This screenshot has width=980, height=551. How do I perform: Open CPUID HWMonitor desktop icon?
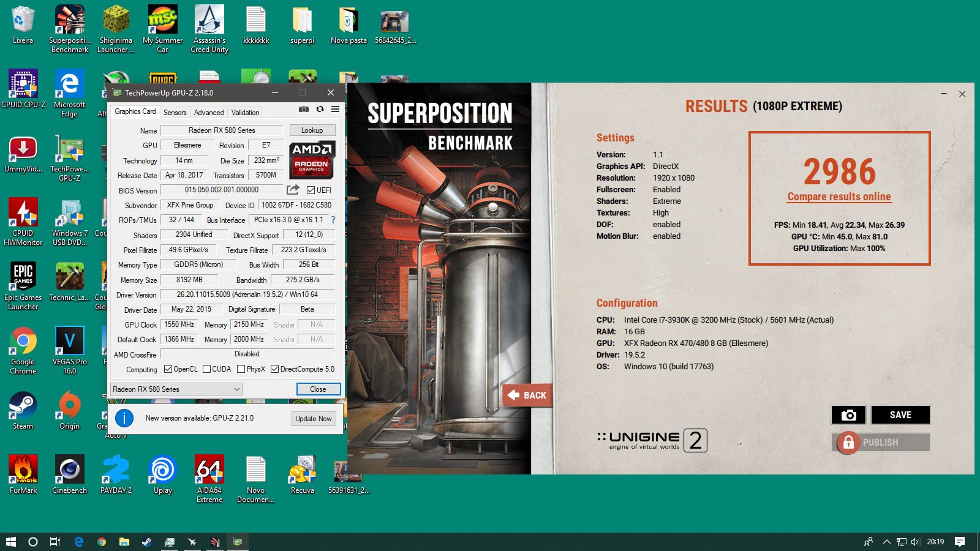coord(23,222)
